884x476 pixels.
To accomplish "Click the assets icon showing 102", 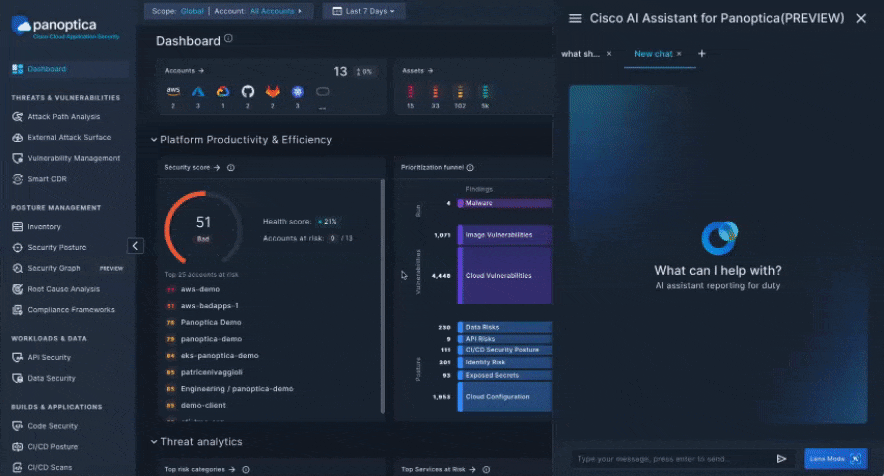I will pos(460,92).
